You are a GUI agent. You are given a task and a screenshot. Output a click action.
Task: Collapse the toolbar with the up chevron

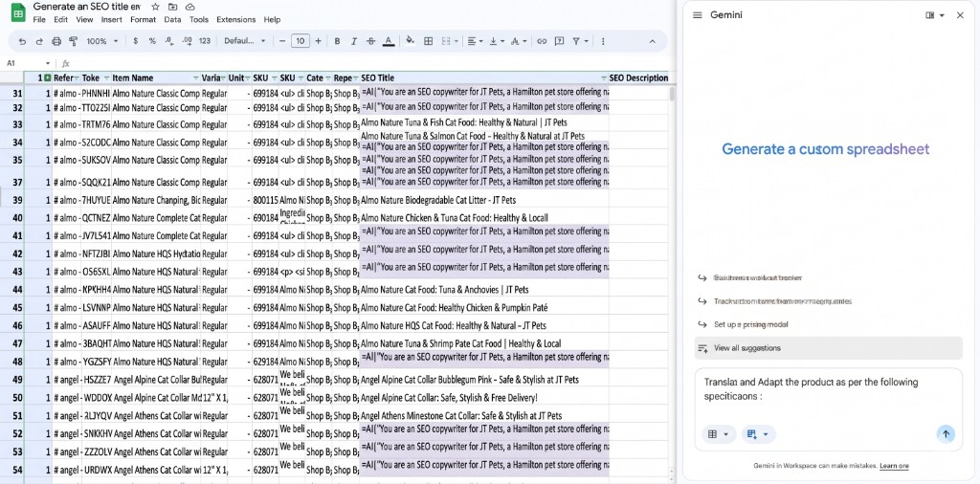(x=652, y=41)
